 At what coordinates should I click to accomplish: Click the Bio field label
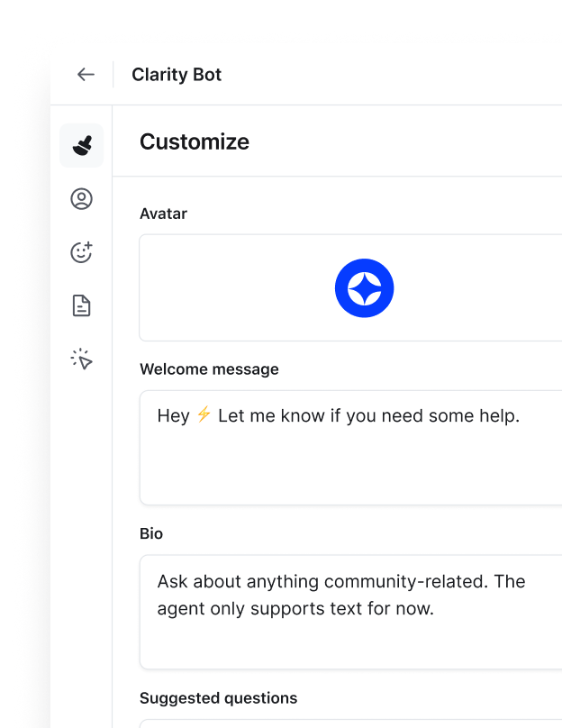click(x=151, y=533)
